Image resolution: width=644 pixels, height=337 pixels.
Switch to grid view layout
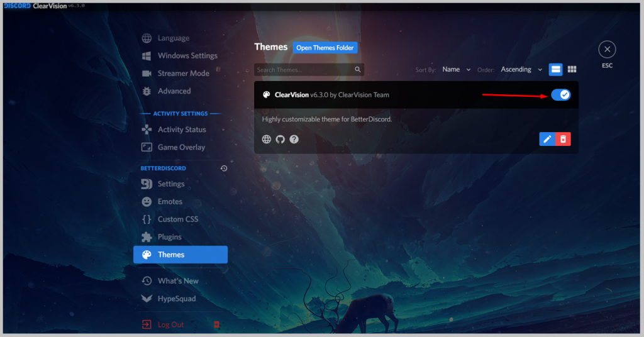click(x=572, y=69)
